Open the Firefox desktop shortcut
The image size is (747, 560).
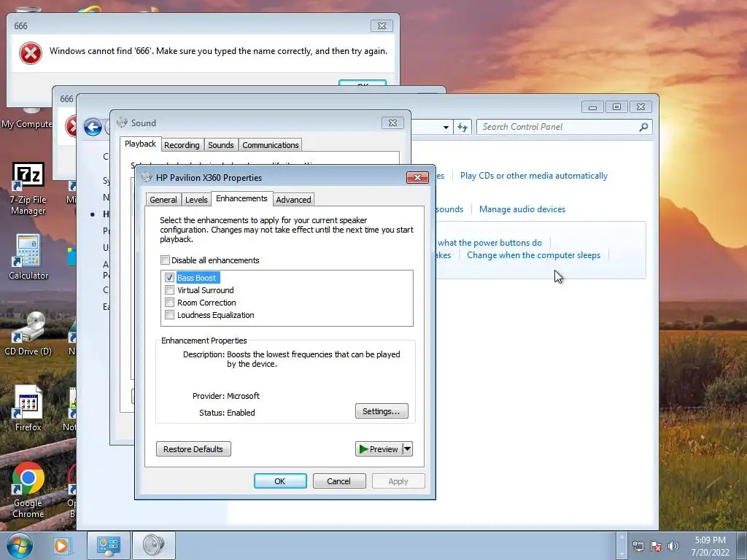[x=28, y=408]
